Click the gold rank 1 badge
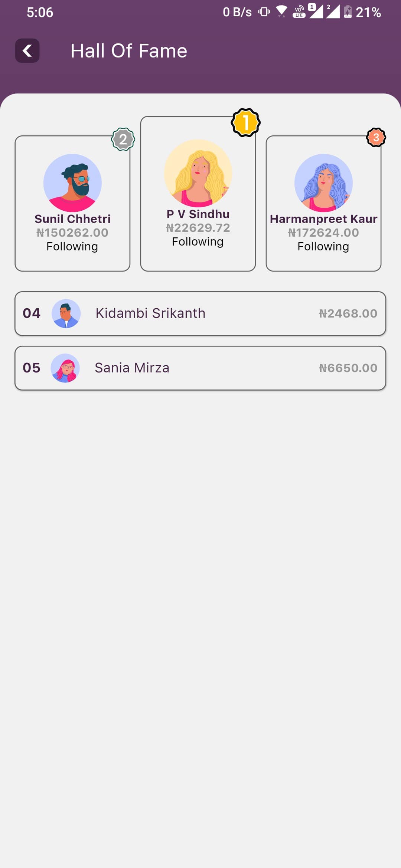Viewport: 401px width, 868px height. [245, 122]
